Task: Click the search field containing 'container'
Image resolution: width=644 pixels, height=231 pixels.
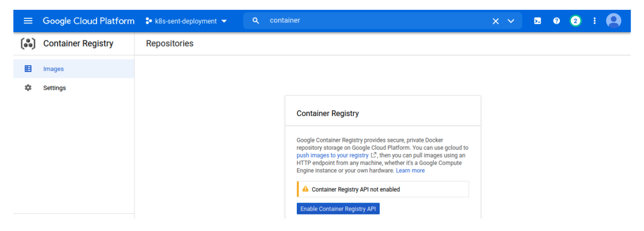Action: (374, 21)
